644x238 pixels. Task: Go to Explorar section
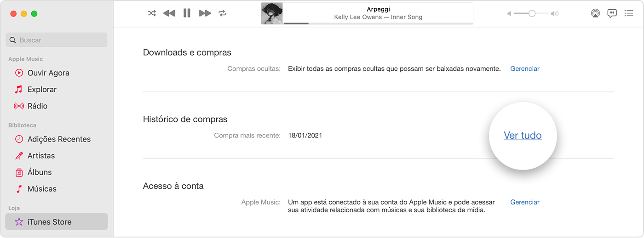42,89
